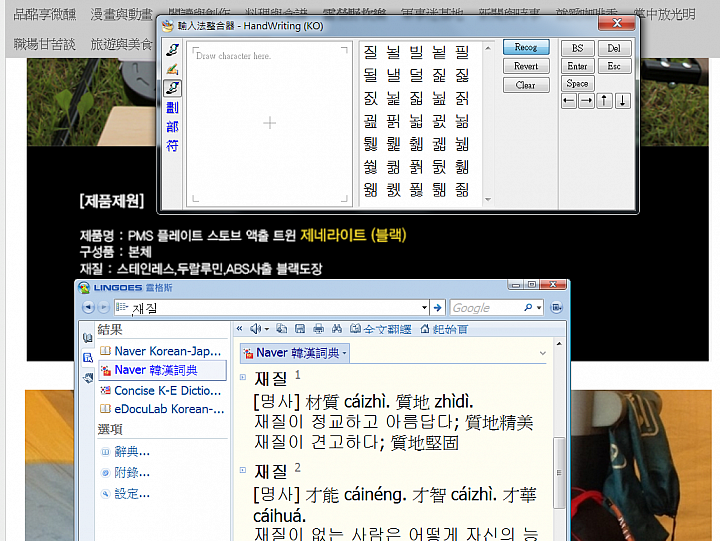The width and height of the screenshot is (720, 541).
Task: Click inside the Draw character here area
Action: [x=270, y=124]
